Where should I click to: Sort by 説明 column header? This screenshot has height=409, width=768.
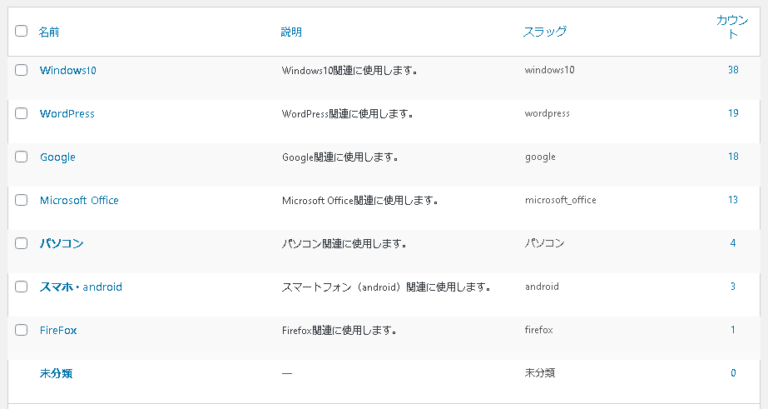(291, 32)
